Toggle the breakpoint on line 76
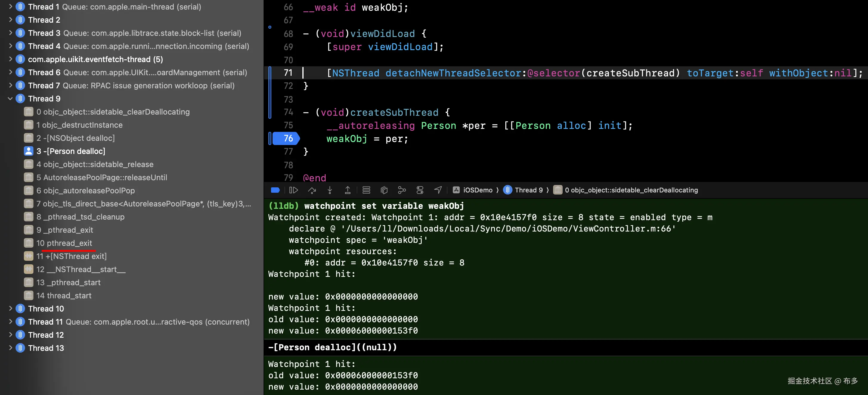 click(x=286, y=138)
